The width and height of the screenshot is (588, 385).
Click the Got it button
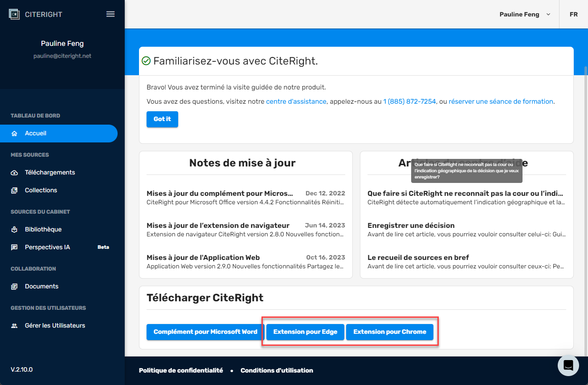[x=162, y=119]
